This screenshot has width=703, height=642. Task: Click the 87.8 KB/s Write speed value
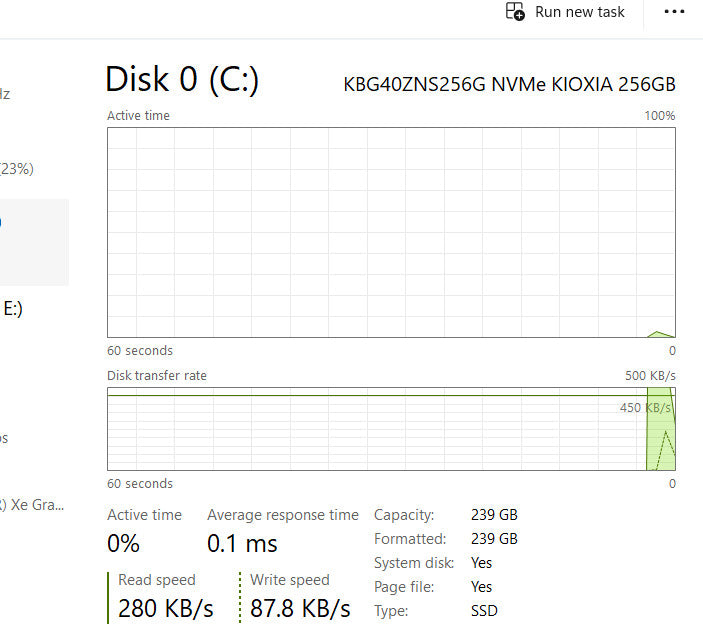coord(300,608)
